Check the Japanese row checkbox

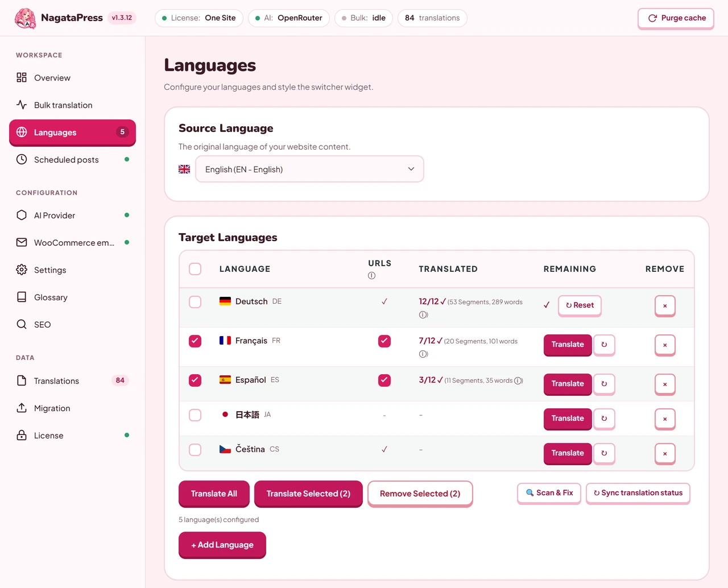(x=195, y=415)
